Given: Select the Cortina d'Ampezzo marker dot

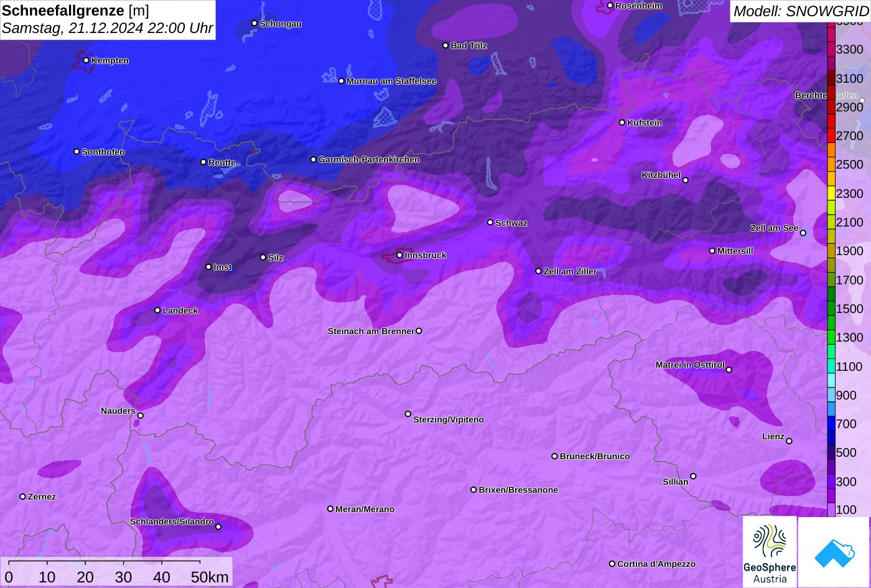Looking at the screenshot, I should (612, 564).
